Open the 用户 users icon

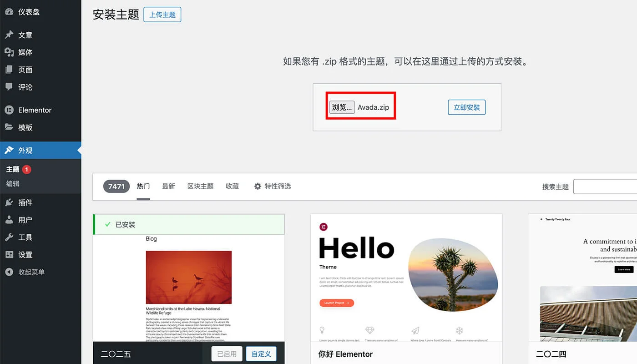point(10,219)
